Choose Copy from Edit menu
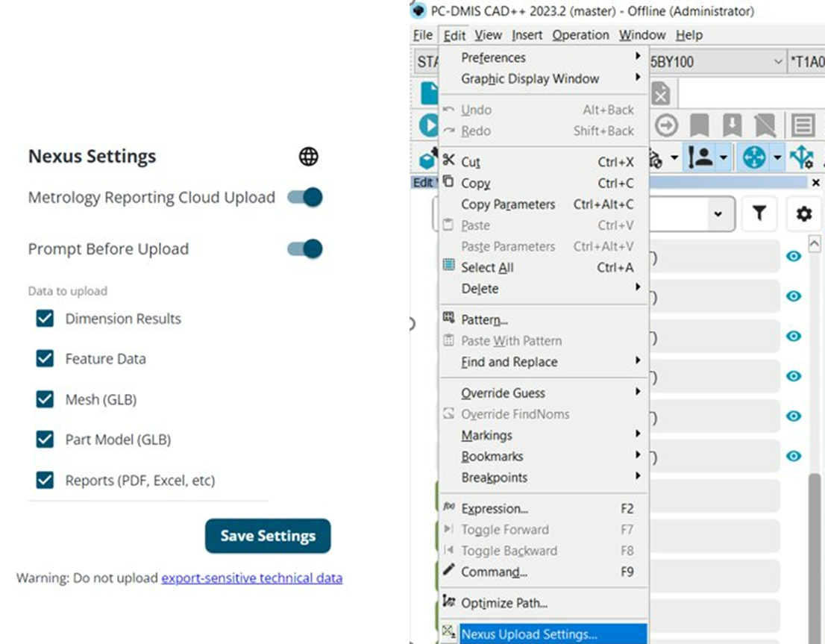 (543, 184)
